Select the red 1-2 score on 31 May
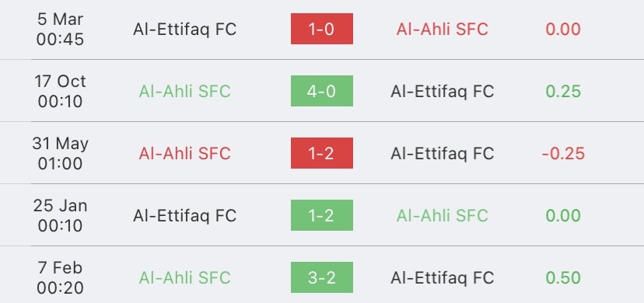Viewport: 644px width, 303px height. pos(321,153)
